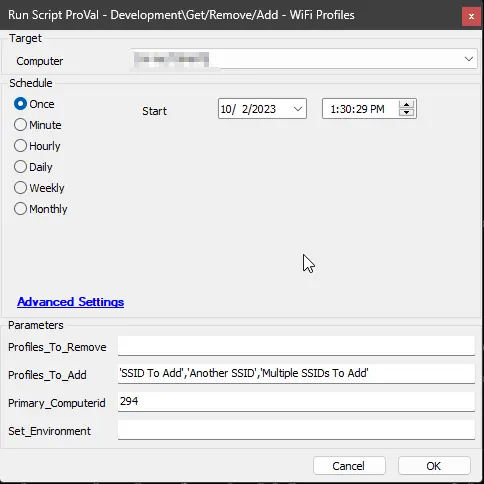
Task: Increase start time with up spinner arrow
Action: coord(406,105)
